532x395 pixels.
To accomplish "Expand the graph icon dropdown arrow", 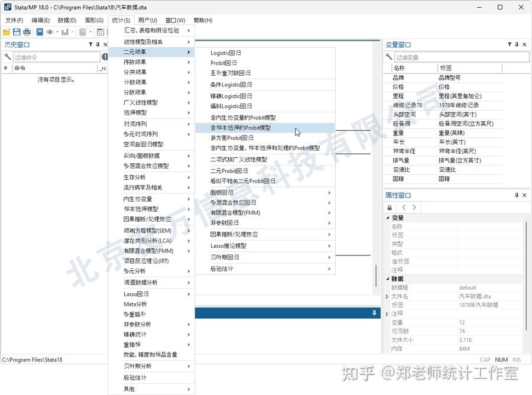I will [72, 33].
